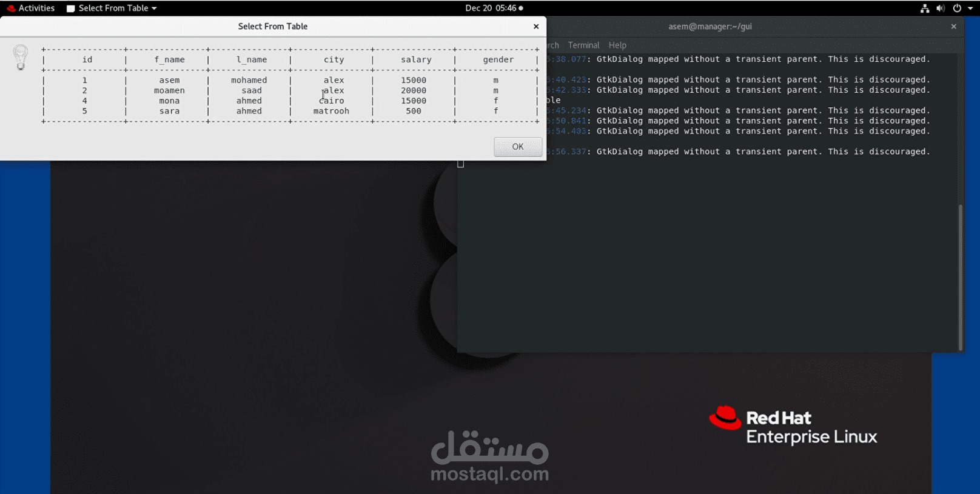This screenshot has height=494, width=980.
Task: Click the last name 'saad' in the table
Action: (252, 90)
